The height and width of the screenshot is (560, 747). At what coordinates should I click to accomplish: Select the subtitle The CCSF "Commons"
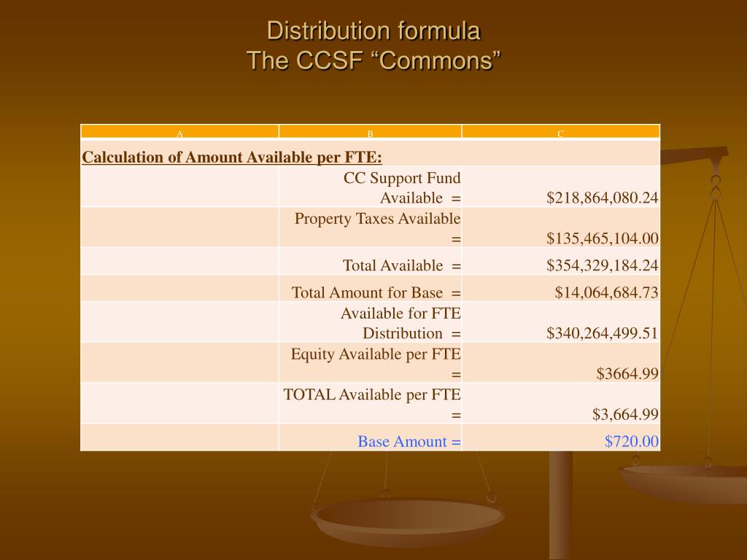373,61
